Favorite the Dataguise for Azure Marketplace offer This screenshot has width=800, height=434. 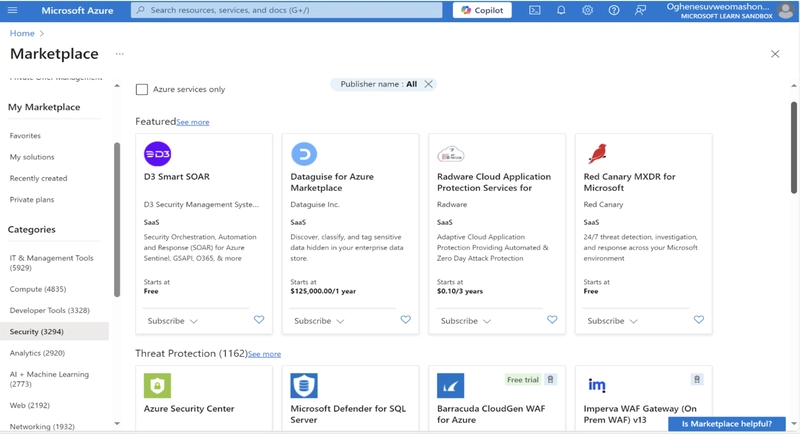click(406, 320)
